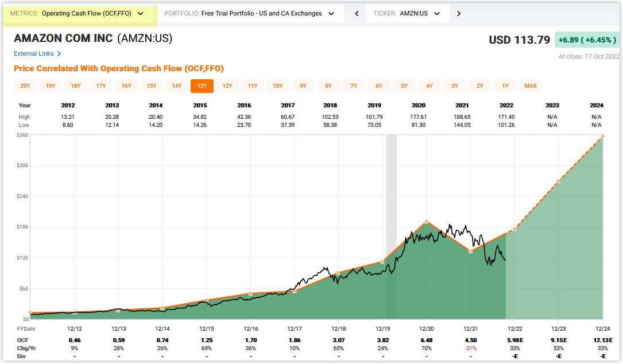Click the estimated OCF value 5.98E
Image resolution: width=623 pixels, height=364 pixels.
coord(515,340)
